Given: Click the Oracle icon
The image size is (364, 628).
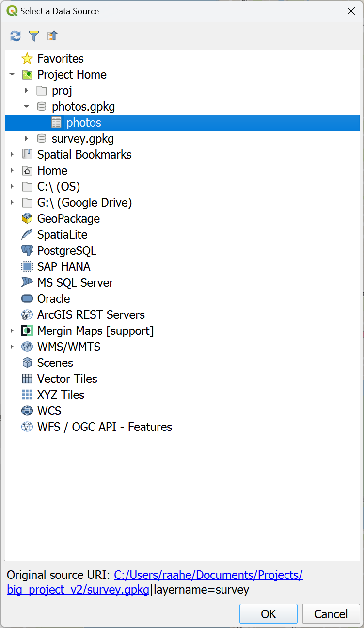Looking at the screenshot, I should point(27,299).
